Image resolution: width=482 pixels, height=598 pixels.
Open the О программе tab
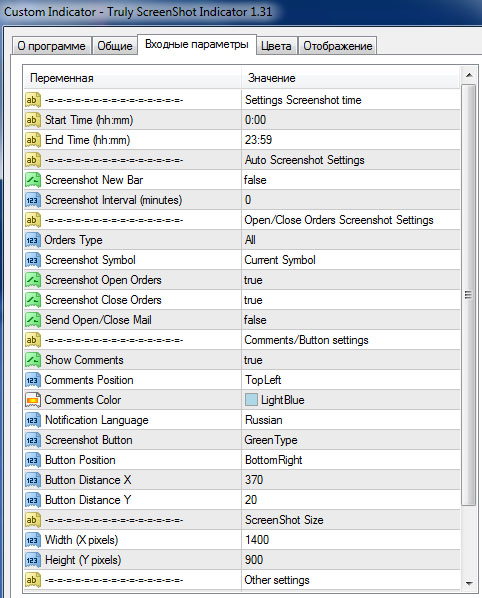[x=51, y=46]
